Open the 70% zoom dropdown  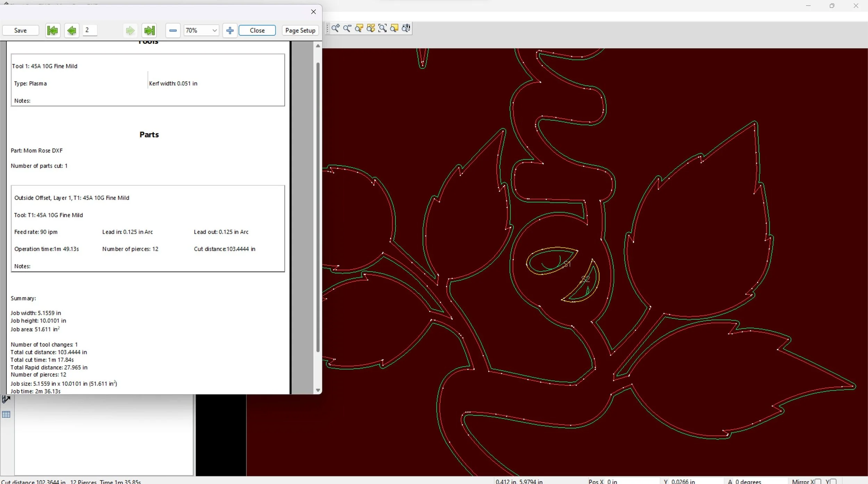point(215,31)
